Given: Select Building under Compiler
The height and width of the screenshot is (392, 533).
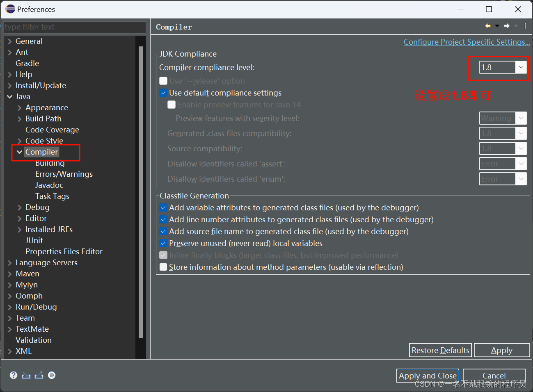Looking at the screenshot, I should [50, 163].
